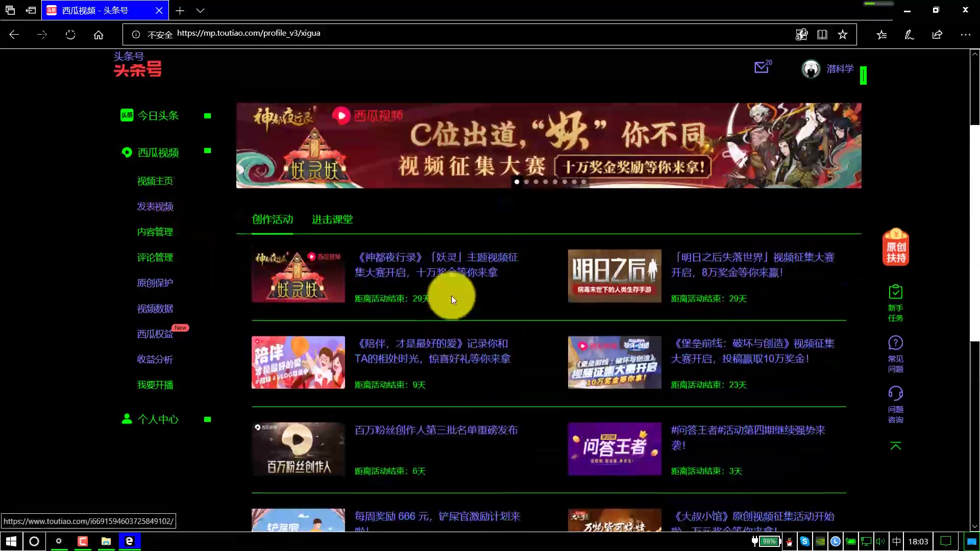Open reading view book icon
This screenshot has width=980, height=551.
[x=822, y=35]
